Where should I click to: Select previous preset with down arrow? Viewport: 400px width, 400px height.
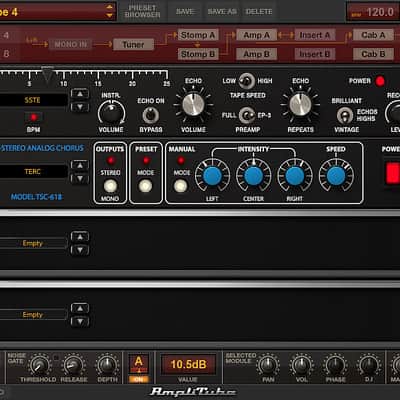109,15
